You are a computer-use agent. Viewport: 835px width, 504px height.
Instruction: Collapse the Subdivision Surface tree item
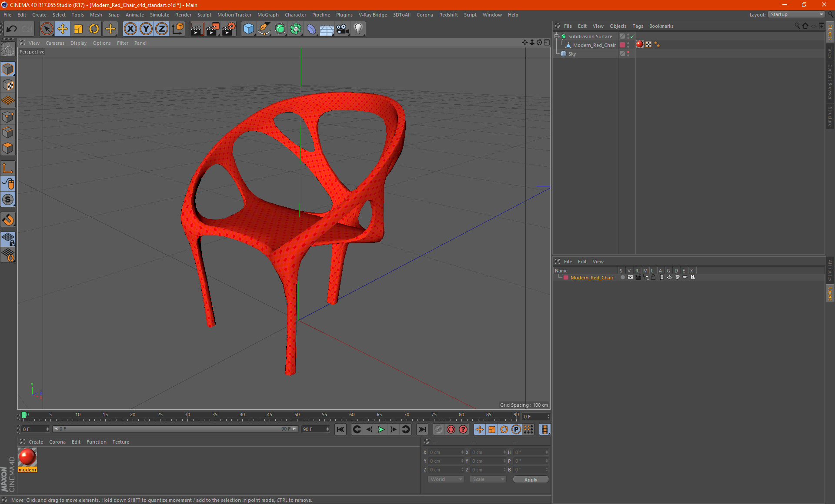tap(556, 36)
